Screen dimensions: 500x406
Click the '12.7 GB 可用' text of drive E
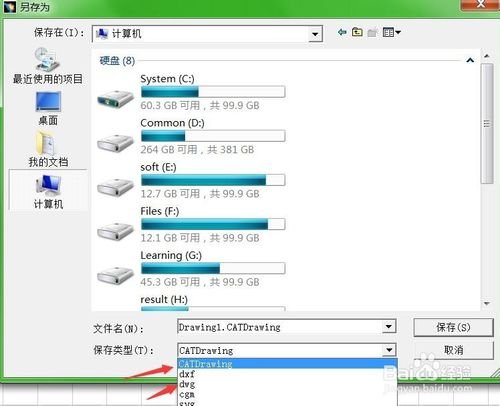tap(170, 194)
